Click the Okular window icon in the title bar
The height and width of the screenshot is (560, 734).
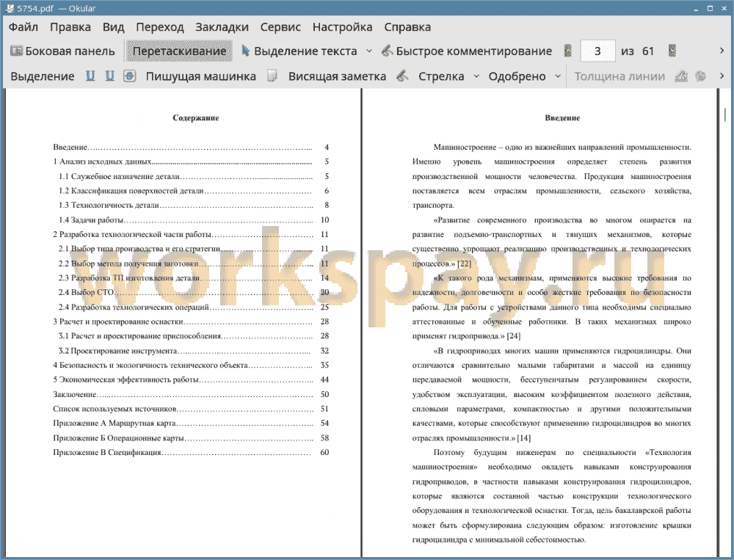pos(10,8)
